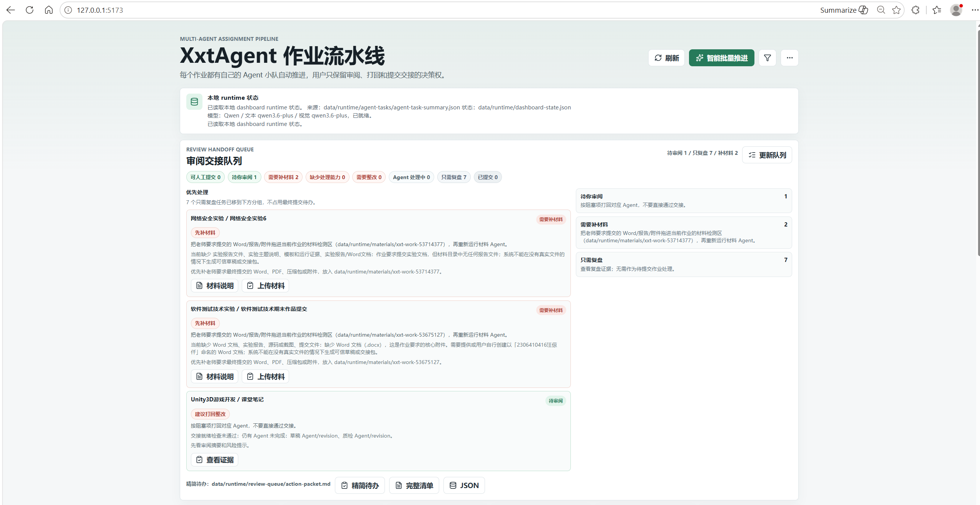Click the 审阅交接队列 heading

pos(214,161)
